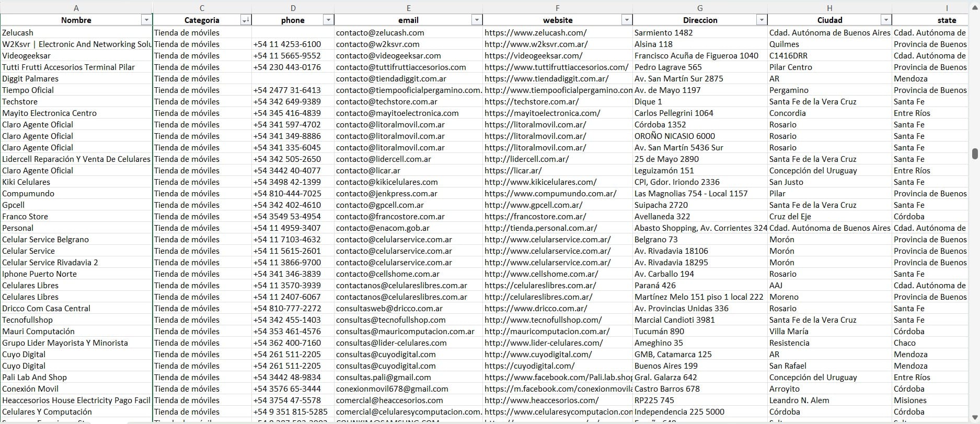Select the "Techstore" name cell
Viewport: 980px width, 424px height.
click(76, 101)
